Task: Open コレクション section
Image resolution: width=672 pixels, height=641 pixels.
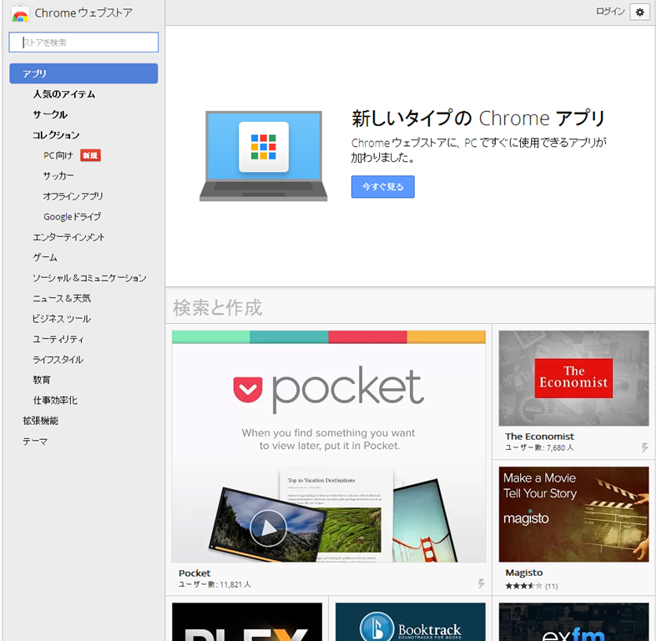Action: [x=56, y=135]
